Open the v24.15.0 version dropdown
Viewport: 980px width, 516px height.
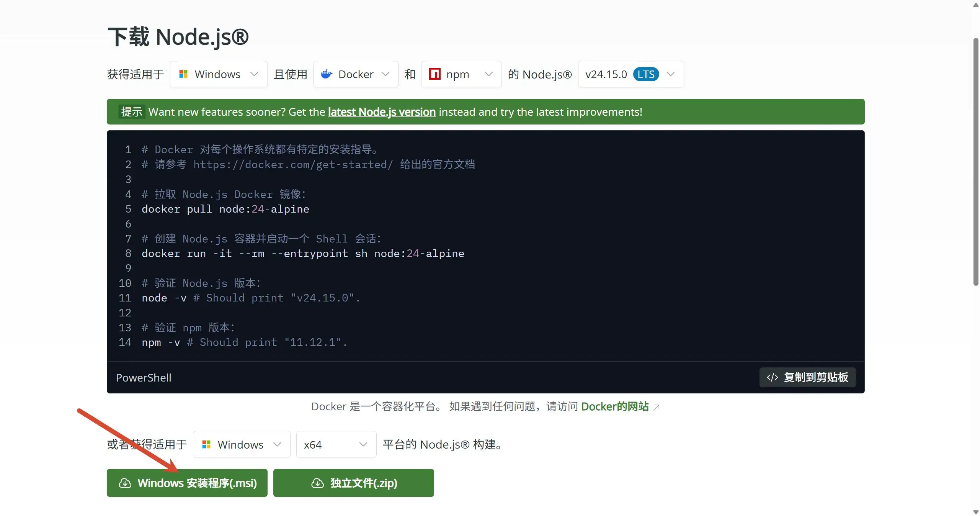point(630,74)
